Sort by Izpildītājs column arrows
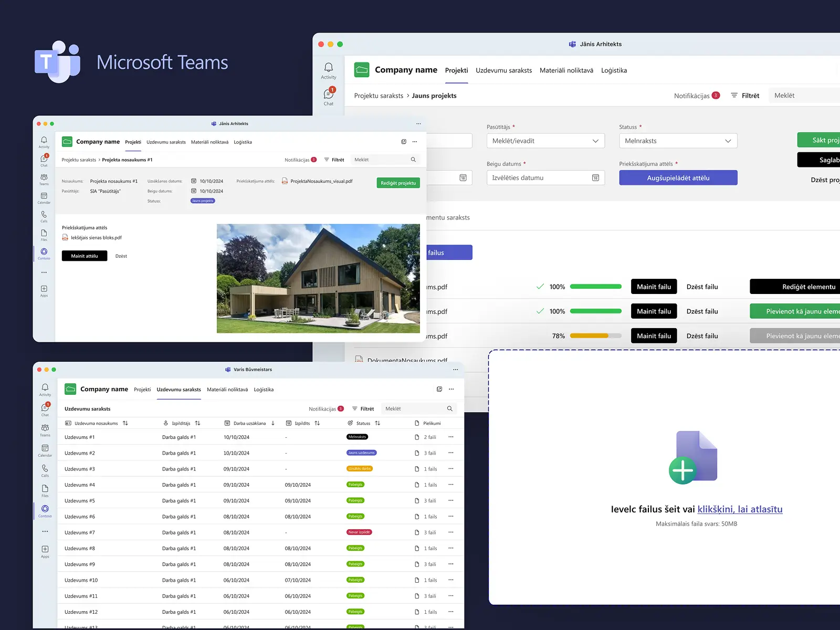Screen dimensions: 840x630 point(198,423)
